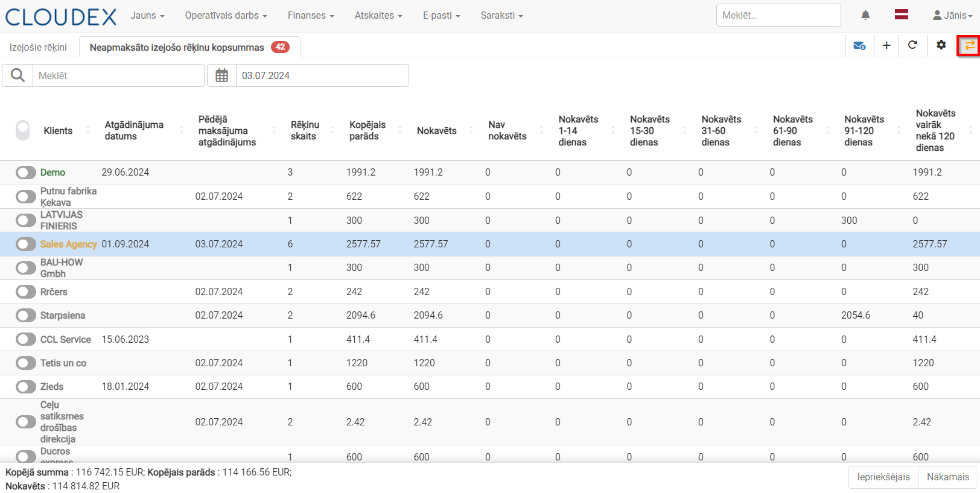Open Putnu fabrika Ķekava client
Screen dimensions: 980x493
(x=68, y=197)
